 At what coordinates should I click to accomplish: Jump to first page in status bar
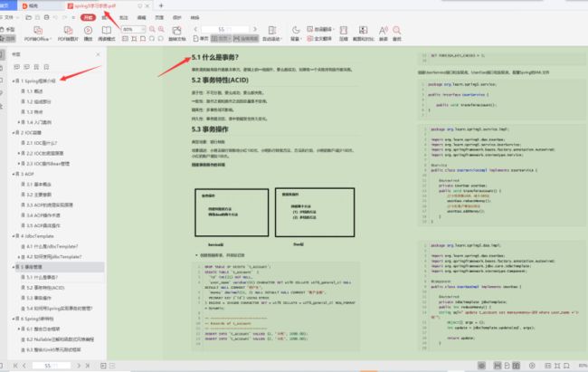(x=15, y=366)
